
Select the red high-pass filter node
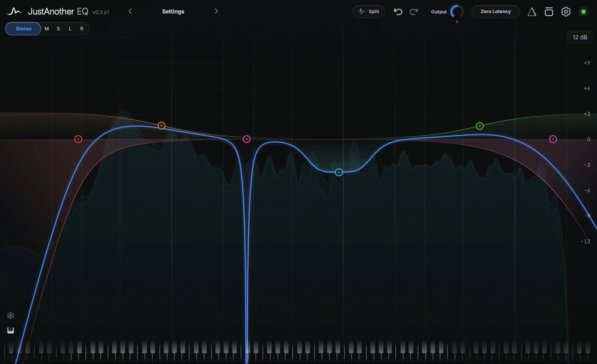(78, 139)
